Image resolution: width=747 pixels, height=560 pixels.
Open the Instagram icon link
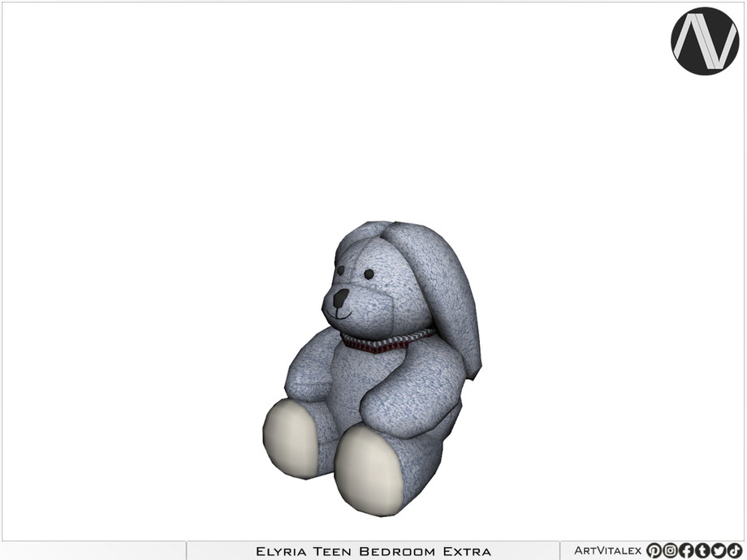tap(671, 550)
